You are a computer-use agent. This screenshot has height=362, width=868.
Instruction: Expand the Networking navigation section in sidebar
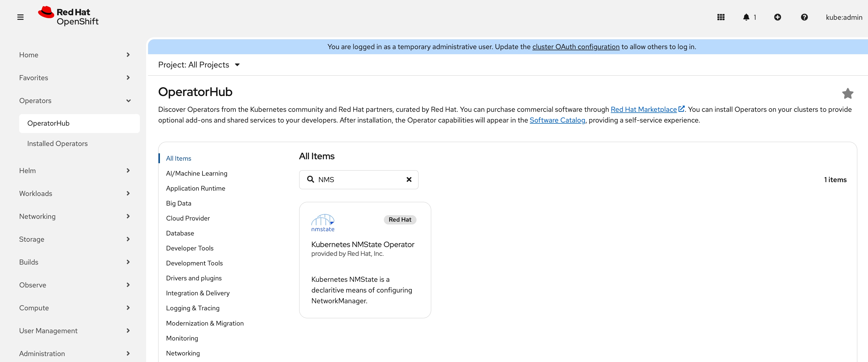74,216
